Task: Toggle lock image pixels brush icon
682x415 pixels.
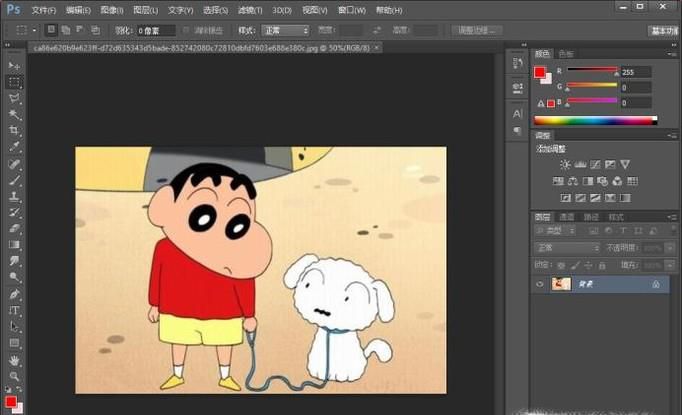Action: [575, 265]
